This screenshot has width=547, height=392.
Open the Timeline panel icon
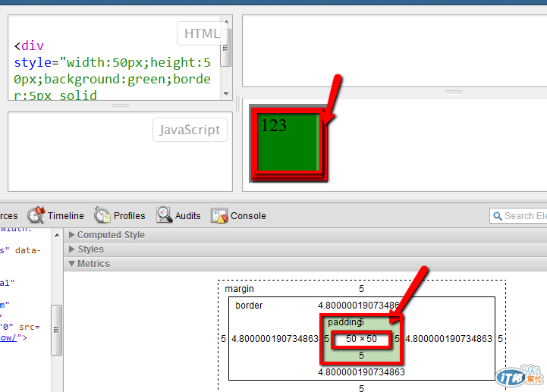click(36, 215)
